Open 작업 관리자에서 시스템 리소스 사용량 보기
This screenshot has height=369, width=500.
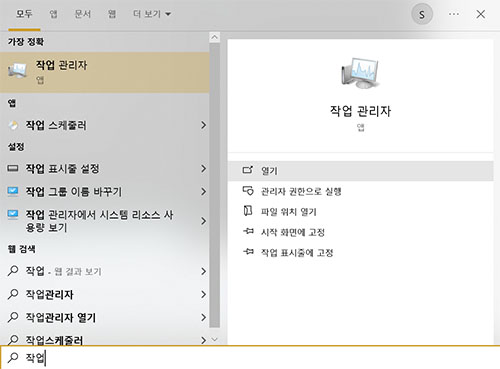coord(105,221)
